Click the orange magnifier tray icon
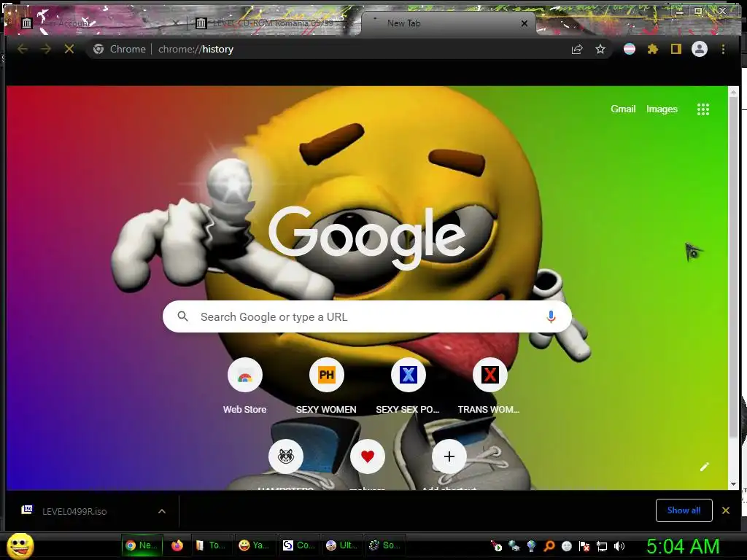Viewport: 747px width, 560px height. point(549,546)
